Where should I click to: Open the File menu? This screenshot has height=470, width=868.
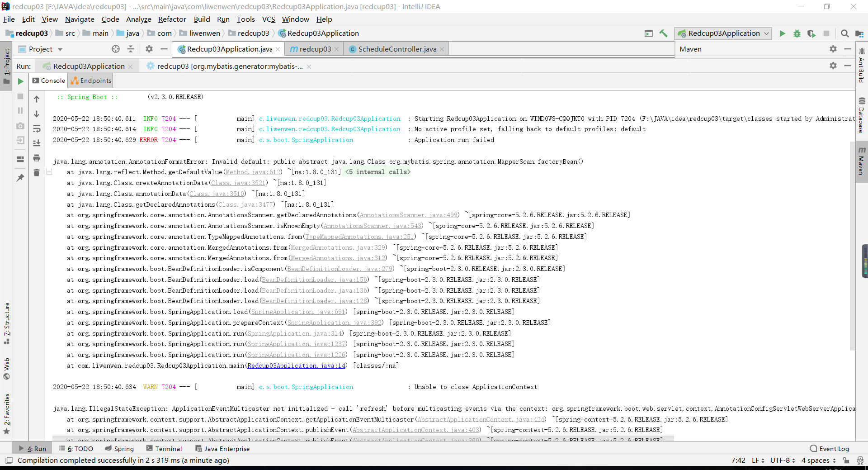(x=9, y=19)
